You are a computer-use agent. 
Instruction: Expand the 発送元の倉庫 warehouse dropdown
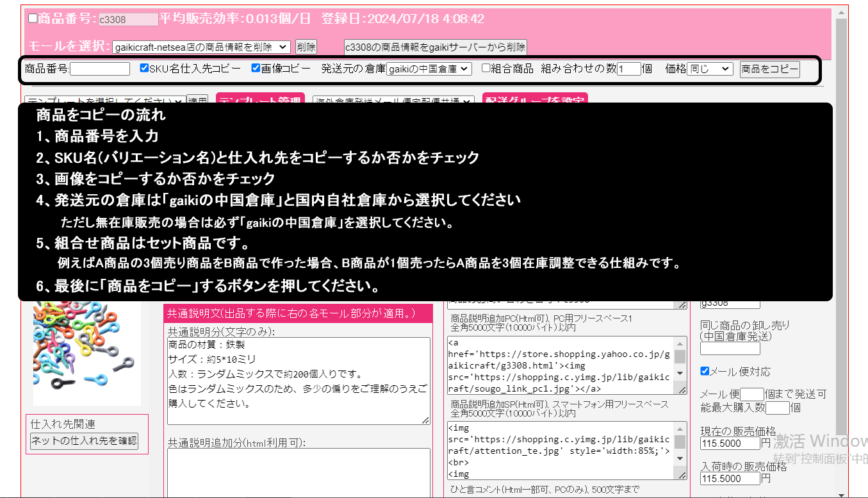click(x=429, y=69)
